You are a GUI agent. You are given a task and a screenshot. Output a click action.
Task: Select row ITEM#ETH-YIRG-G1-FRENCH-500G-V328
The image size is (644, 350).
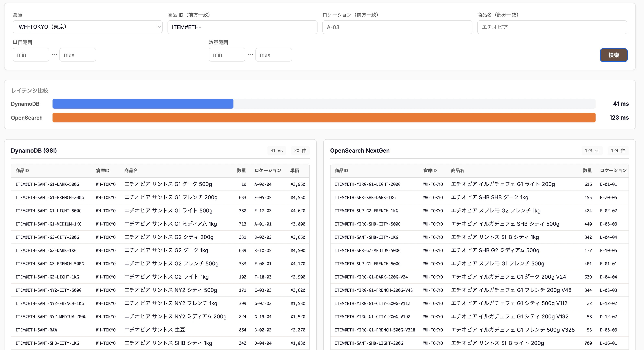[479, 330]
